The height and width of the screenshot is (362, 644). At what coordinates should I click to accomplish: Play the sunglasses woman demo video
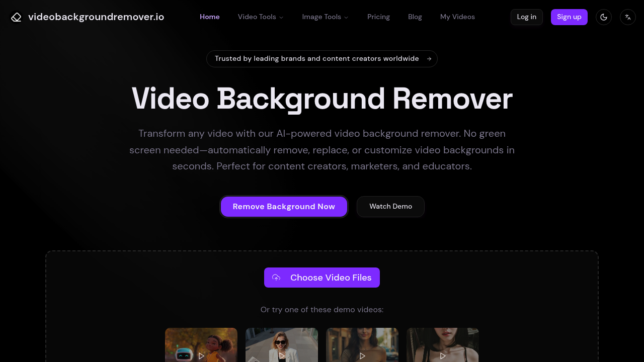[x=282, y=345]
